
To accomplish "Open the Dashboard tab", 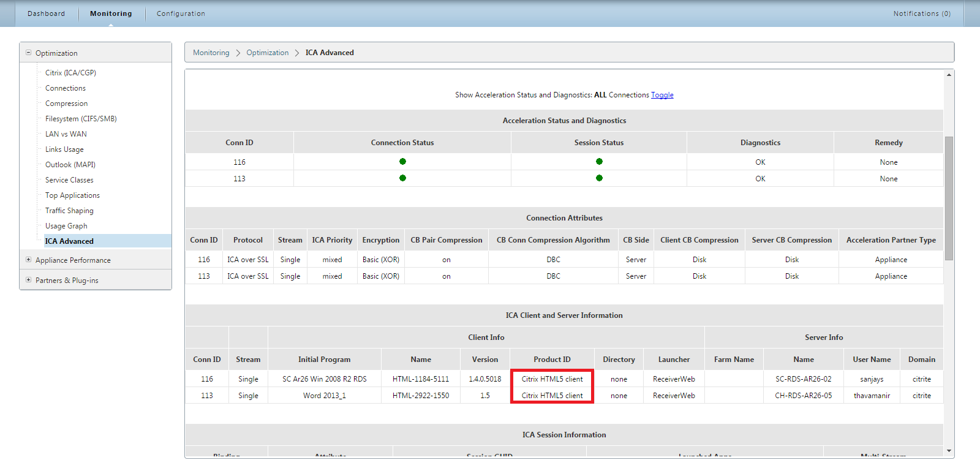I will click(x=46, y=13).
